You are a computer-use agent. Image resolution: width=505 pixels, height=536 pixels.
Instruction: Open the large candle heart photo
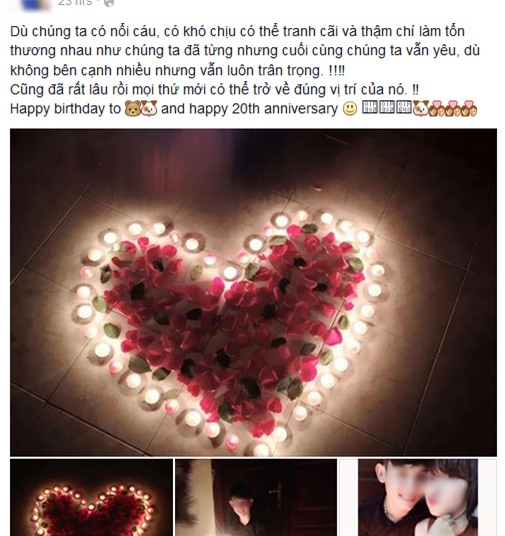tap(253, 293)
